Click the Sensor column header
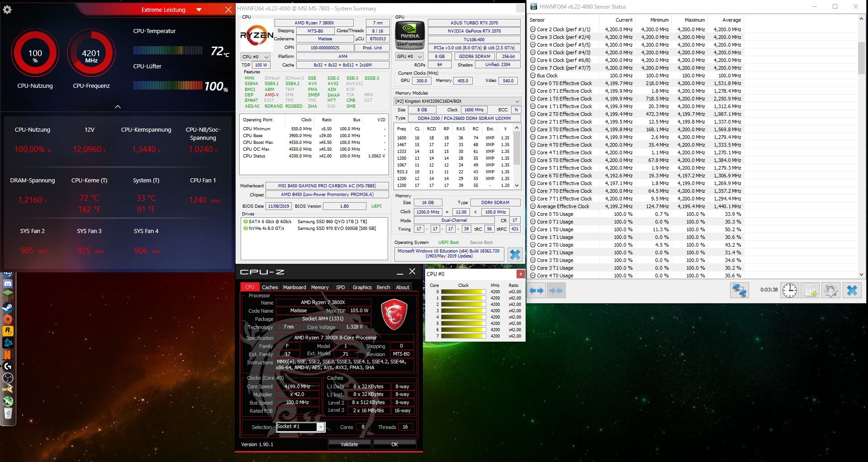 [563, 20]
